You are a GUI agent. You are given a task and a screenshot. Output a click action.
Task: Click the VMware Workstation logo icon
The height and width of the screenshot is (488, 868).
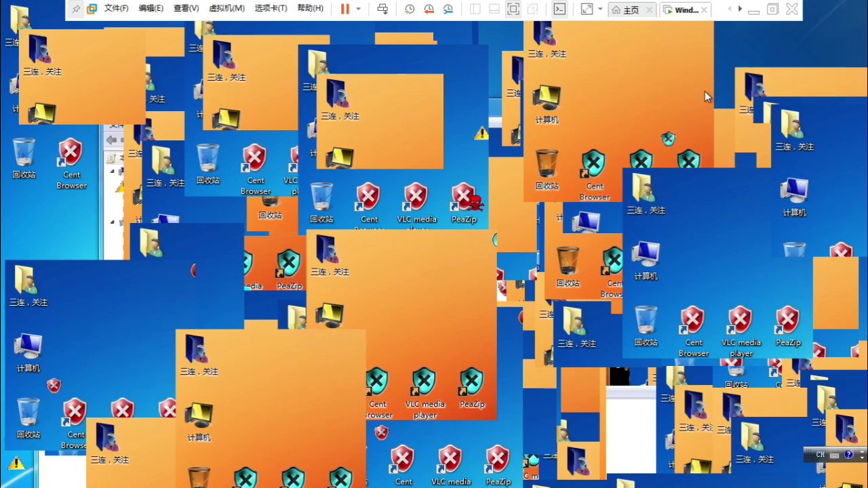(92, 9)
